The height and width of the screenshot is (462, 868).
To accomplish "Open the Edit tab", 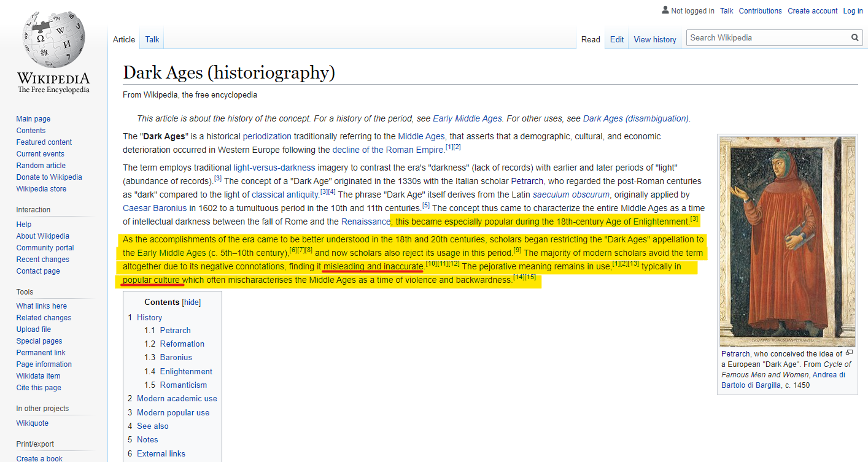I will coord(617,39).
